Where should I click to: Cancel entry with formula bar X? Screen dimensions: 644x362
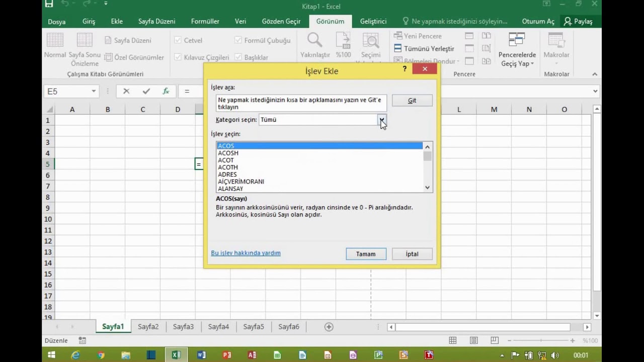tap(126, 92)
